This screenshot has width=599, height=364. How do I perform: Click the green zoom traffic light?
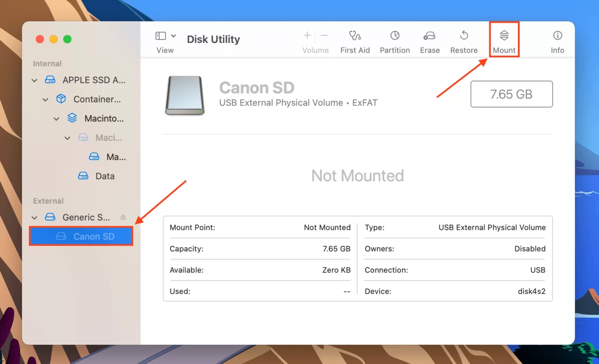[x=67, y=38]
